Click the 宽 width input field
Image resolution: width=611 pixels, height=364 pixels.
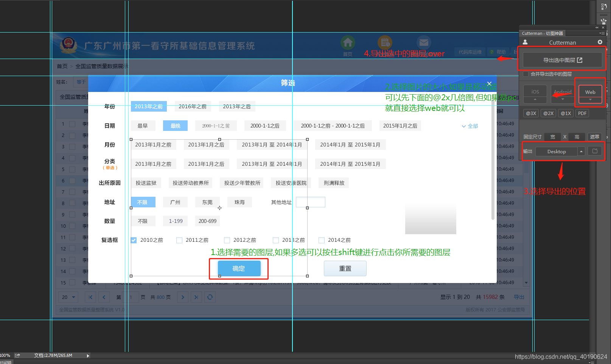(553, 137)
